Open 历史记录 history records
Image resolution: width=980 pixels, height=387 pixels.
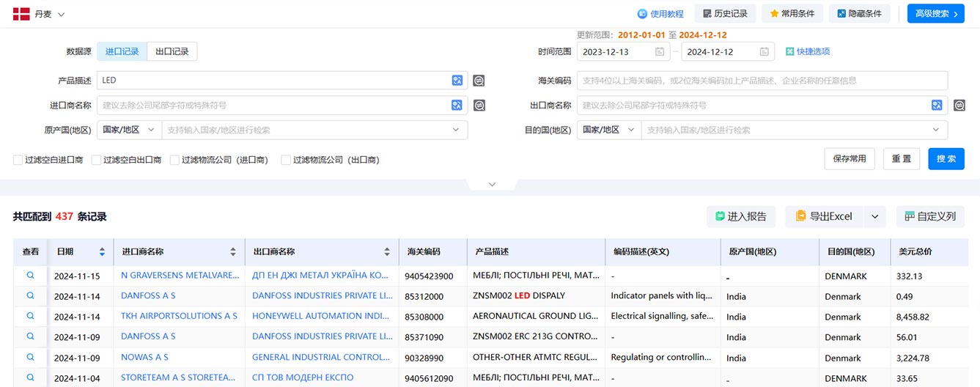click(x=725, y=14)
